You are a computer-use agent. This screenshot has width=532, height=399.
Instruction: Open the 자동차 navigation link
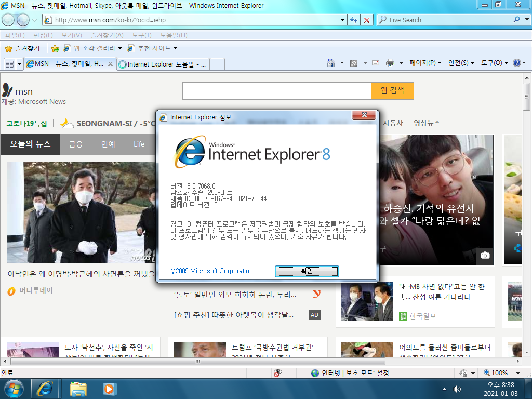click(393, 123)
